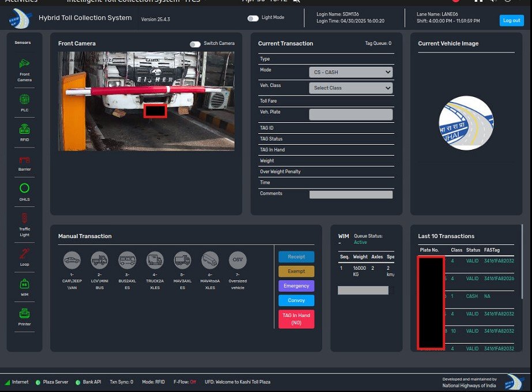The width and height of the screenshot is (532, 392).
Task: Select the Loop sensor icon
Action: coord(24,254)
